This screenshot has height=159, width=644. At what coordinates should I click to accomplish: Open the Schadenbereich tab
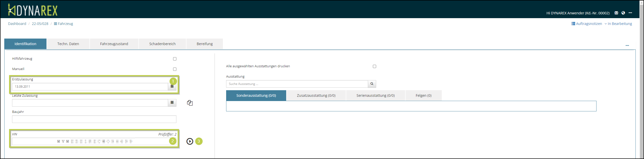[162, 44]
